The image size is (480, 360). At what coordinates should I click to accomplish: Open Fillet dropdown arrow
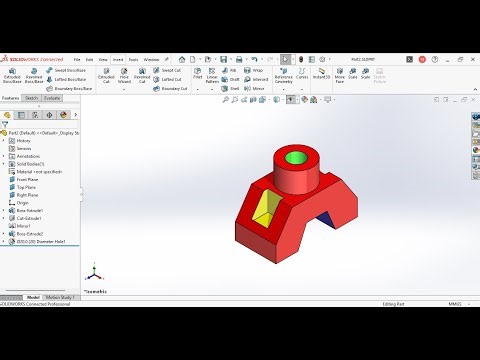click(198, 89)
